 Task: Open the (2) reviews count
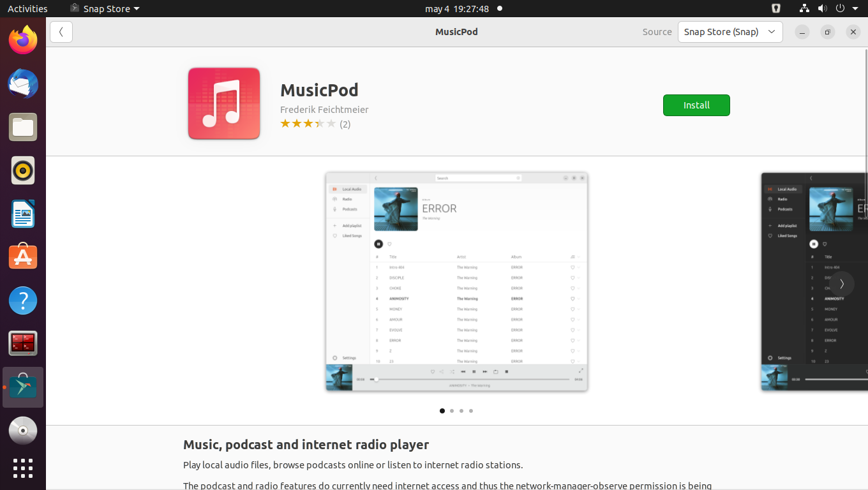tap(345, 124)
